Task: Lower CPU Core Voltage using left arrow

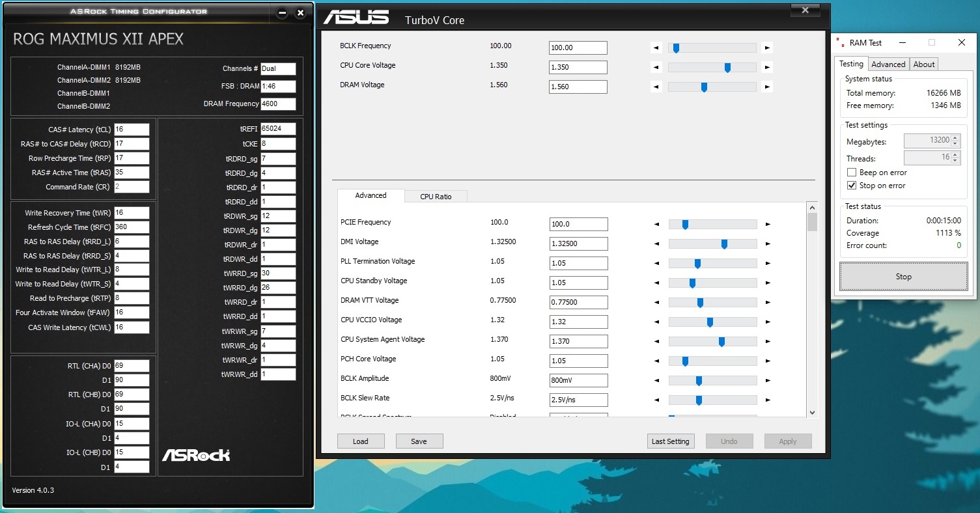Action: (x=656, y=67)
